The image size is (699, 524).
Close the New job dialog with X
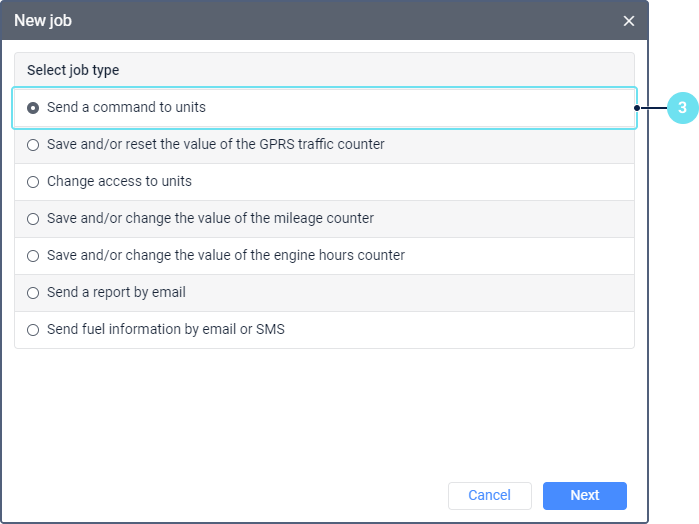(x=629, y=20)
